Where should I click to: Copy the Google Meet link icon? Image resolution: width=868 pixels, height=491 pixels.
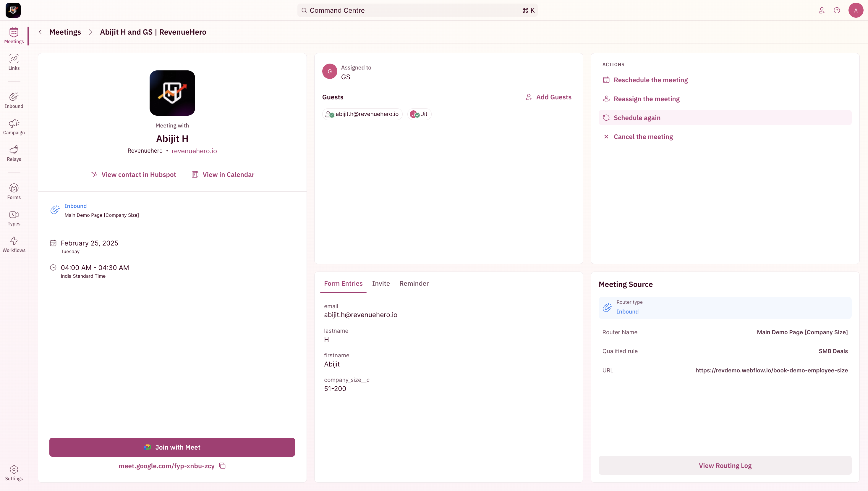pos(222,466)
